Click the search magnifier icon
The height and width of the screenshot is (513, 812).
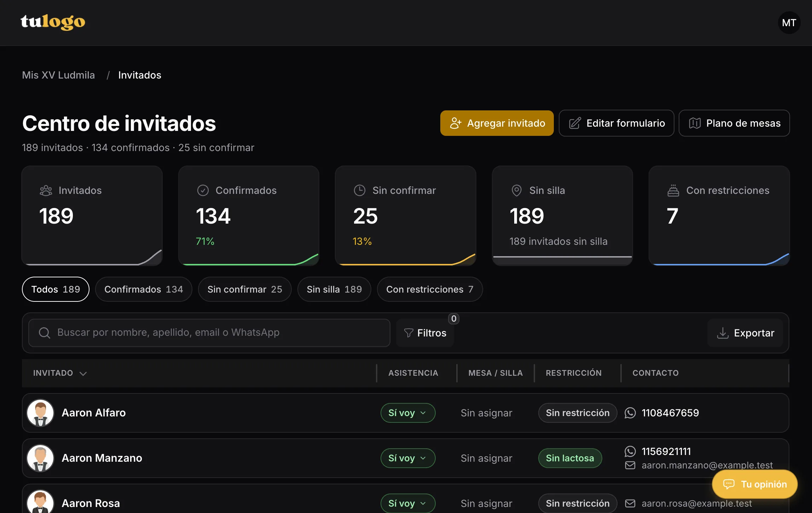[45, 333]
